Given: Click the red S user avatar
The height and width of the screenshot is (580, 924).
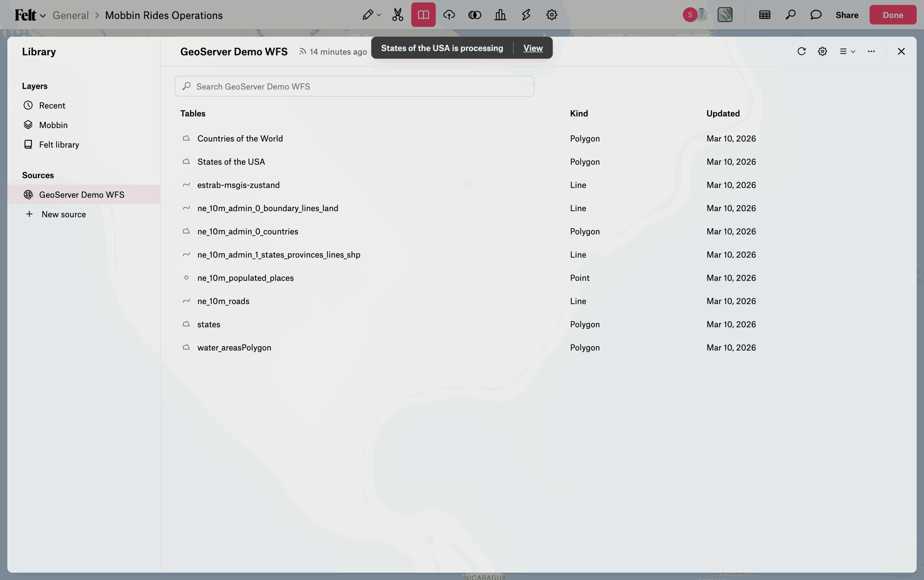Looking at the screenshot, I should click(690, 15).
